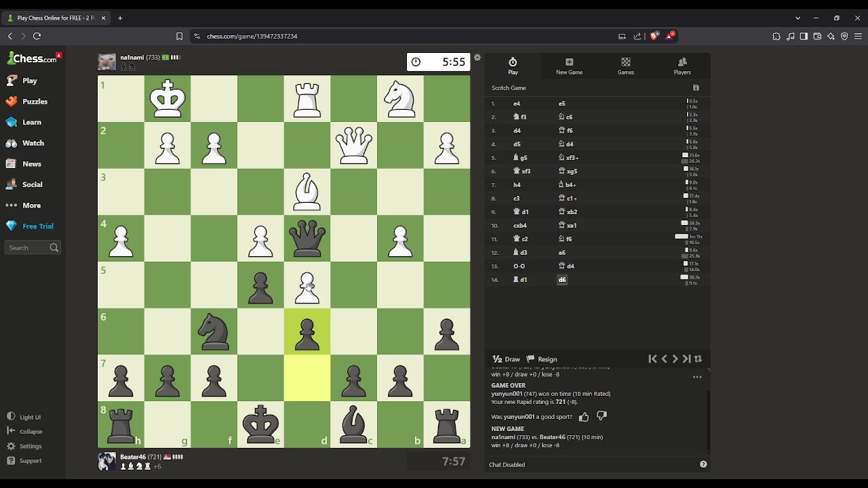
Task: Switch to the Players tab
Action: pyautogui.click(x=682, y=66)
